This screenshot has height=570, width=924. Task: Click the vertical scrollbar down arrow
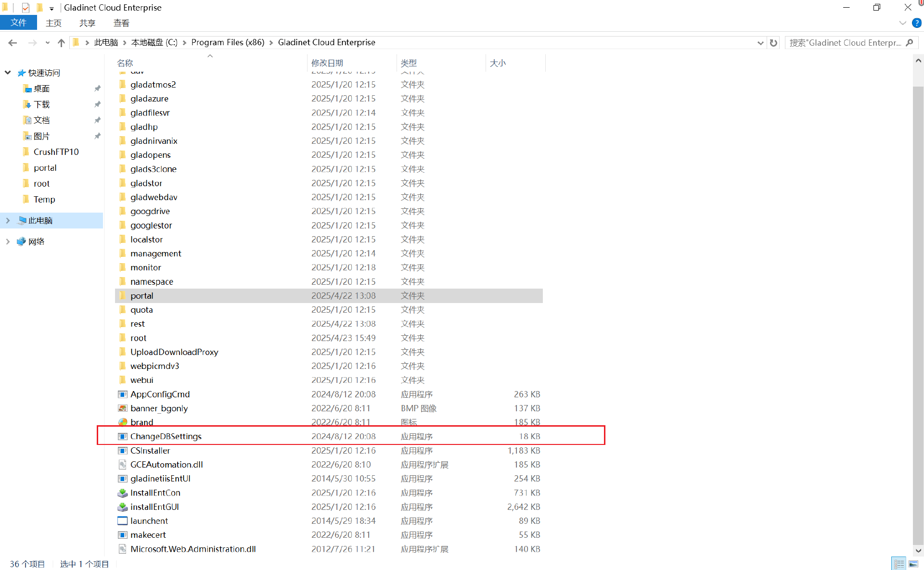click(918, 551)
